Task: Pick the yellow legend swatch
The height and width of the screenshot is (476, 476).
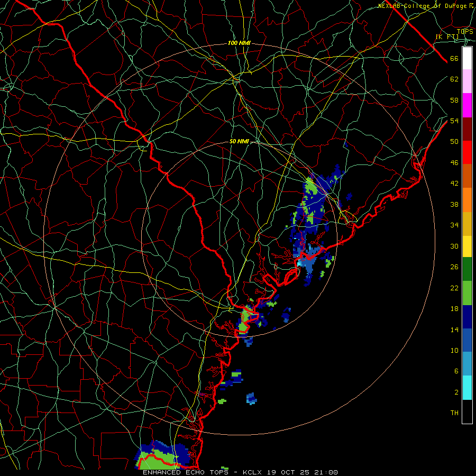Action: coord(467,246)
